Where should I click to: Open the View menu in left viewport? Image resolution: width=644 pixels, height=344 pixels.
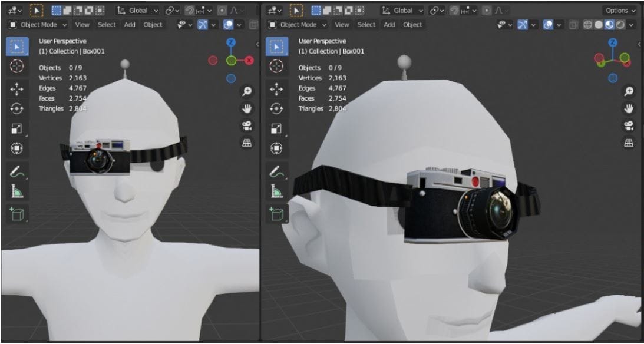82,25
